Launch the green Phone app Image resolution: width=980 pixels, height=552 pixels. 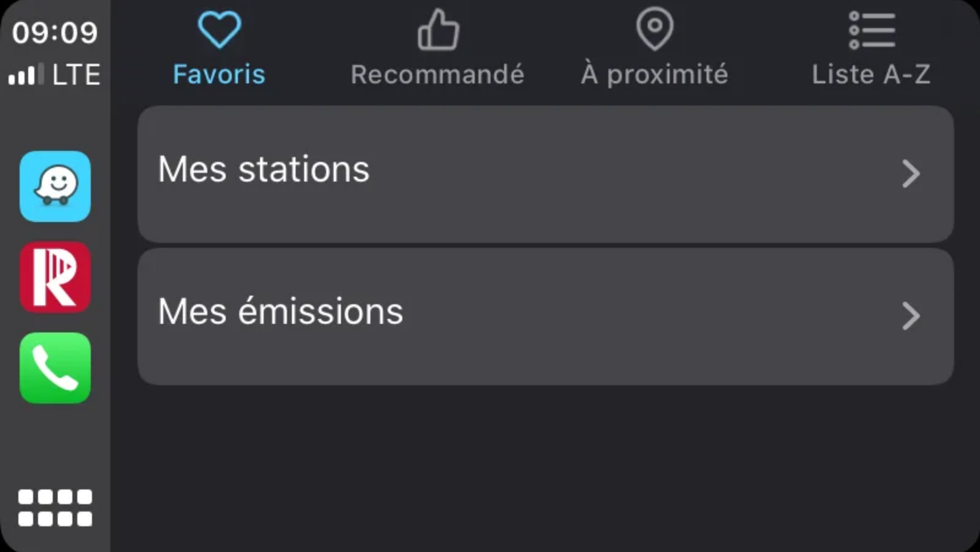[55, 368]
